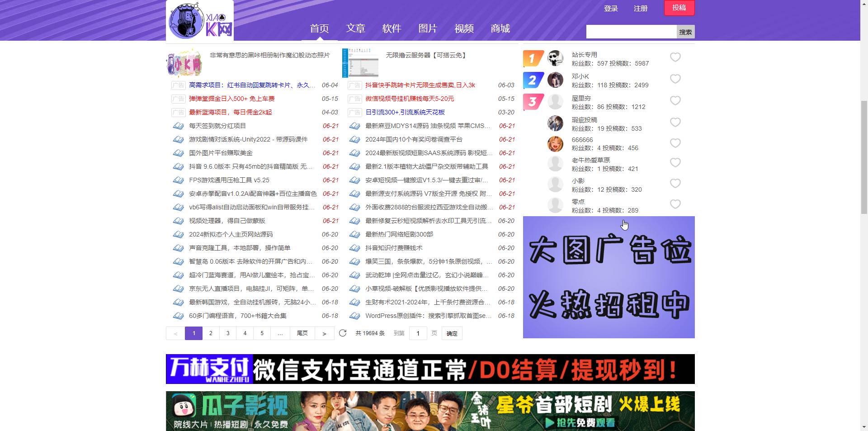The width and height of the screenshot is (868, 431).
Task: Open 软件 nav menu
Action: pyautogui.click(x=392, y=28)
